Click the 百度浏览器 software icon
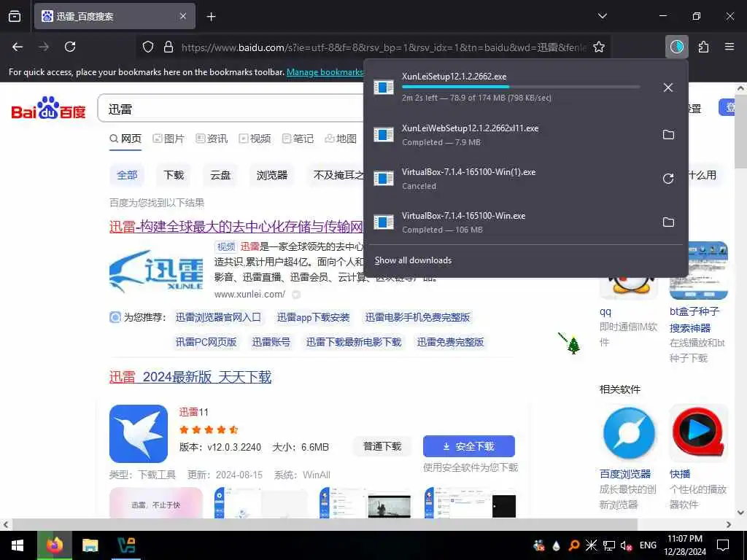The height and width of the screenshot is (560, 747). 628,433
